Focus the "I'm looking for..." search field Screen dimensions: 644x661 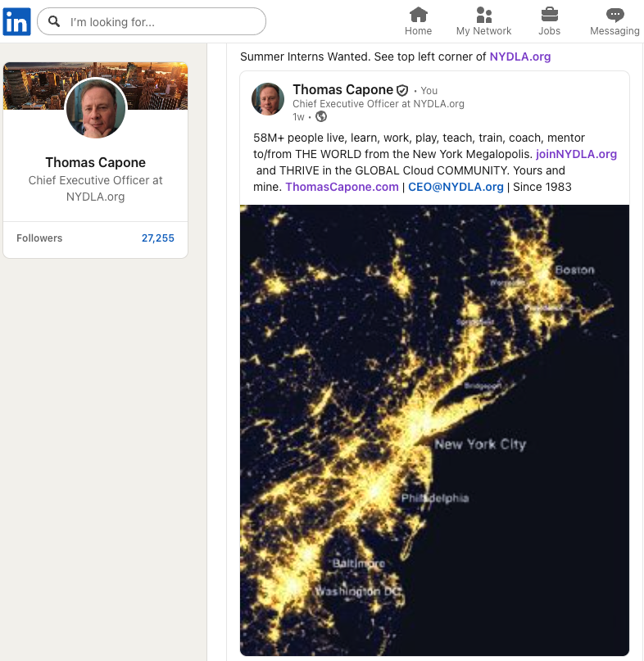pyautogui.click(x=152, y=21)
